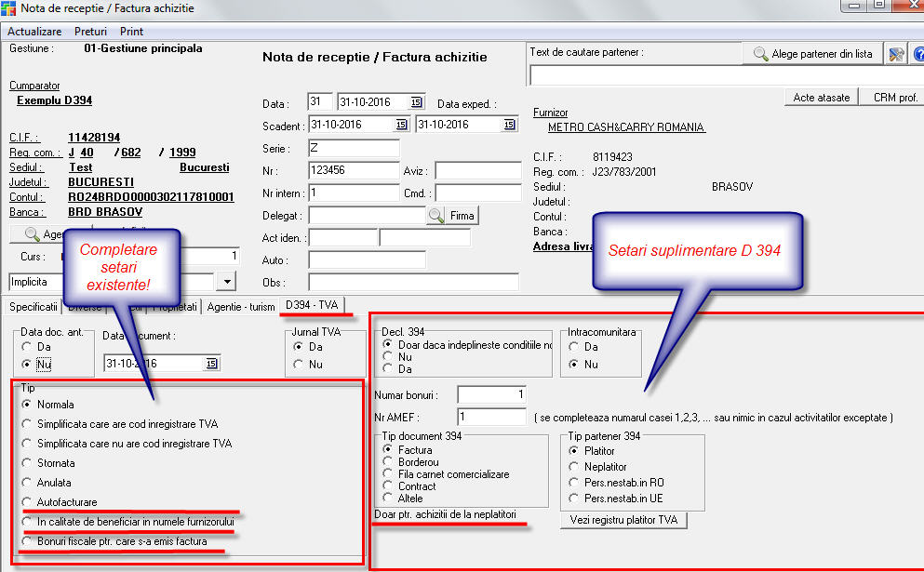Image resolution: width=924 pixels, height=572 pixels.
Task: Open the Actualizare menu
Action: tap(34, 32)
